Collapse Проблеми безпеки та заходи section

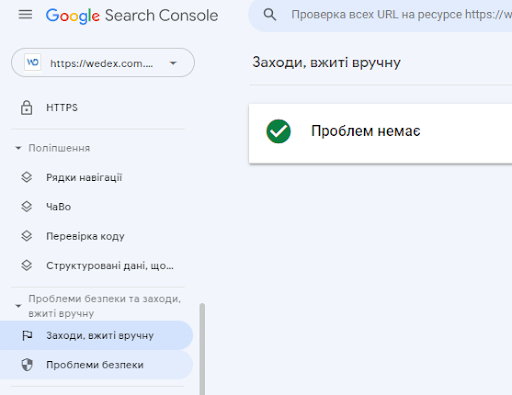tap(18, 306)
